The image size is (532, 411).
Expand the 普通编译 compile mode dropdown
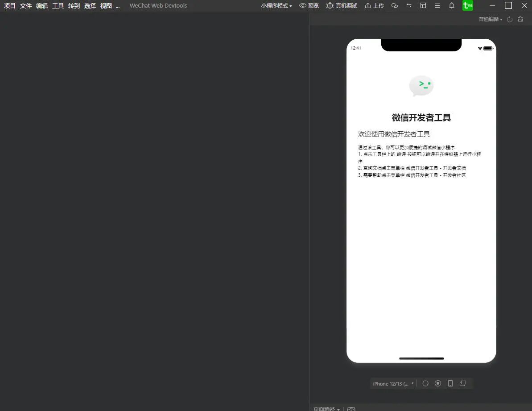(491, 19)
